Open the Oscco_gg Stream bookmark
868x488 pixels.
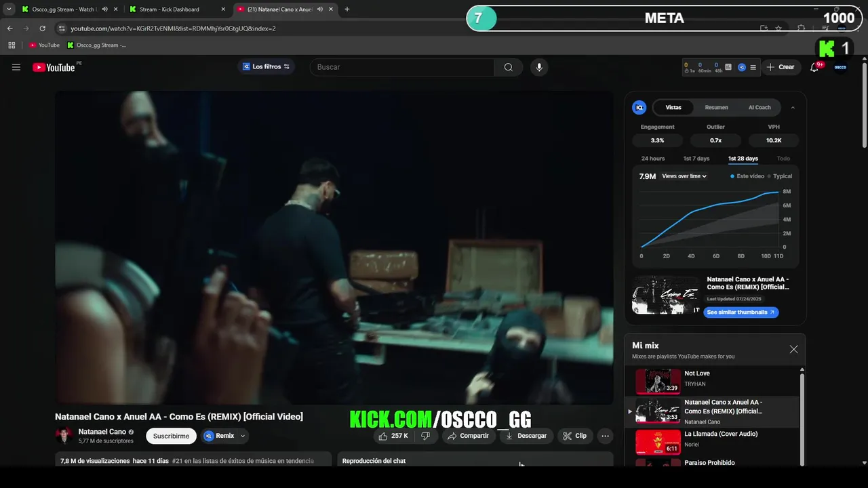96,45
